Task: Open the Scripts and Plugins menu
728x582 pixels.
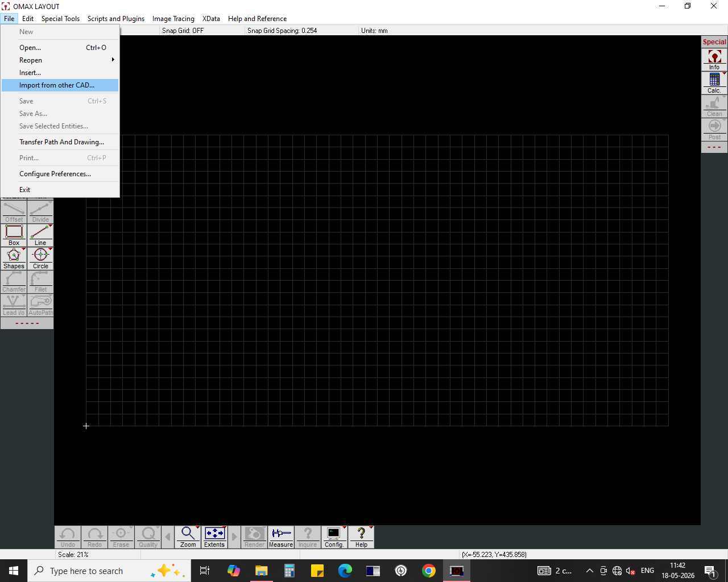Action: tap(116, 19)
